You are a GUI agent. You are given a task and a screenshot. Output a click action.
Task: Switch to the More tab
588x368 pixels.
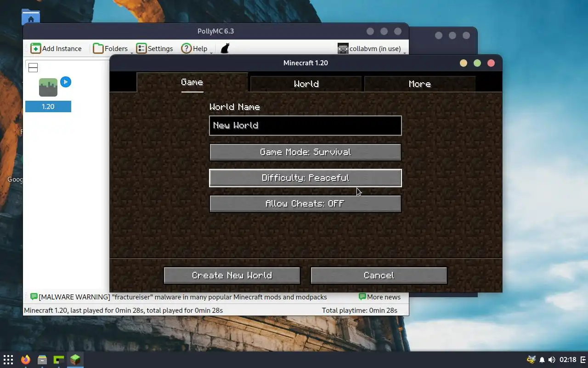pos(420,84)
